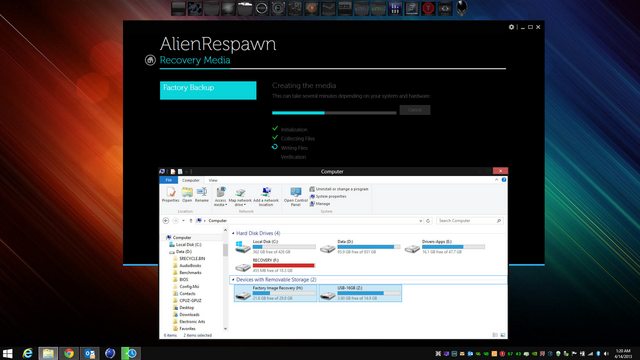640x360 pixels.
Task: Click the Computer address bar path
Action: [218, 221]
